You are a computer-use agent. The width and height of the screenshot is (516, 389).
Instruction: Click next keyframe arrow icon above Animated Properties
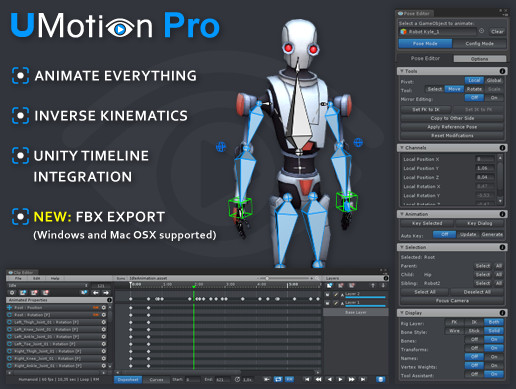point(106,293)
